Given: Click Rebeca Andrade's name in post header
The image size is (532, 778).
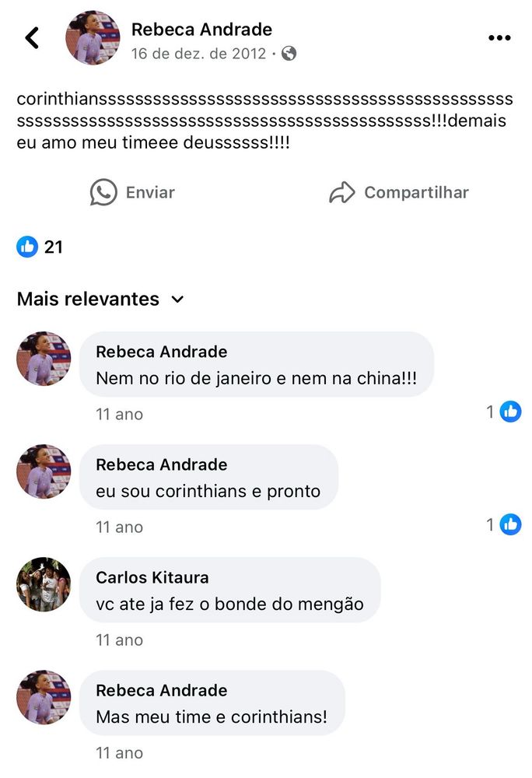Looking at the screenshot, I should [201, 30].
